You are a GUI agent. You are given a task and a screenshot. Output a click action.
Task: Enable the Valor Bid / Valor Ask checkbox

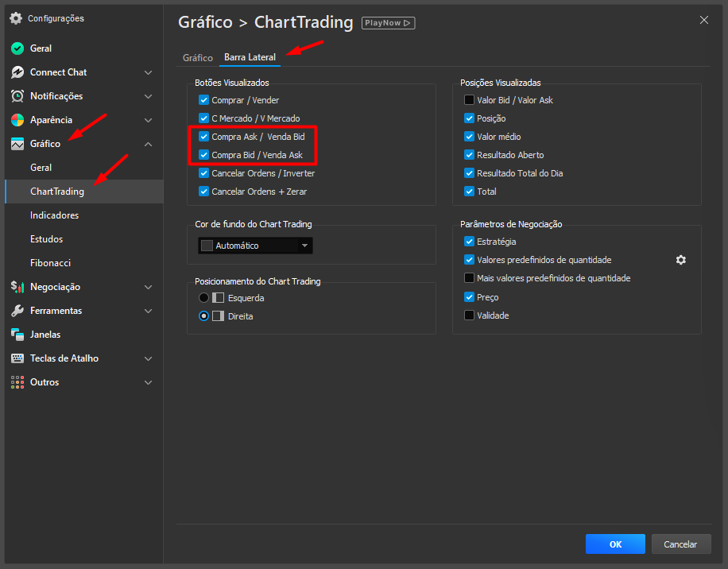coord(469,100)
